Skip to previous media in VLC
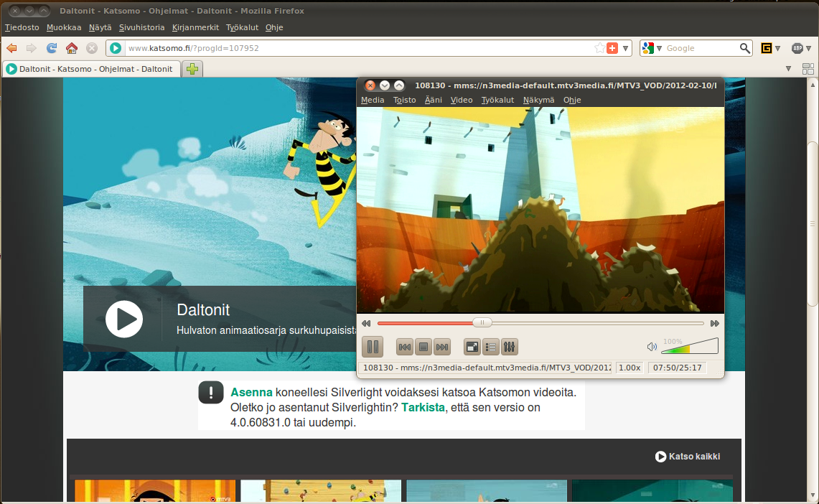The image size is (819, 504). click(405, 347)
